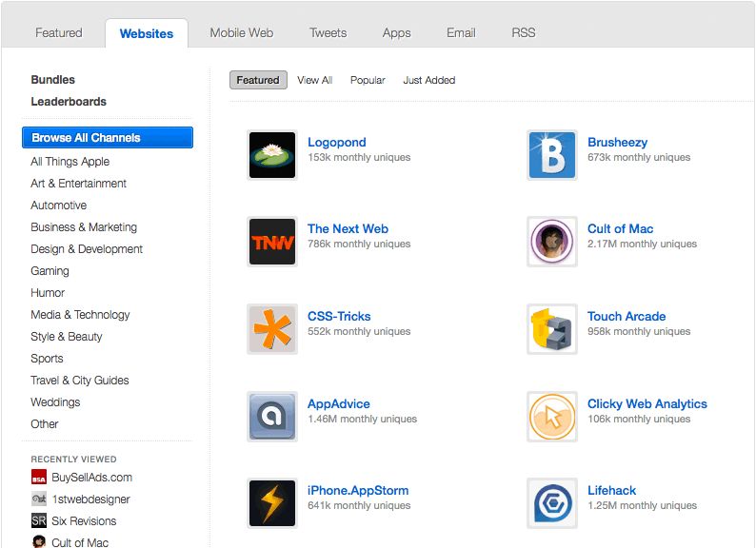Click The Next Web title link
Image resolution: width=756 pixels, height=548 pixels.
click(348, 228)
